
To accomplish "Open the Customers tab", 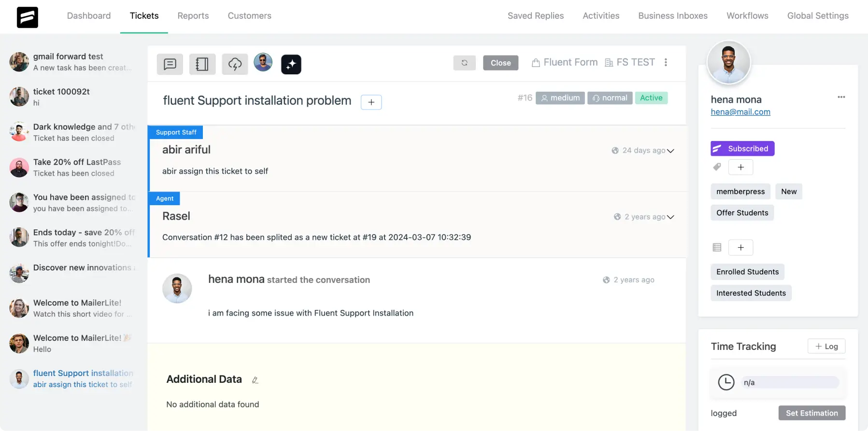I will pos(249,16).
